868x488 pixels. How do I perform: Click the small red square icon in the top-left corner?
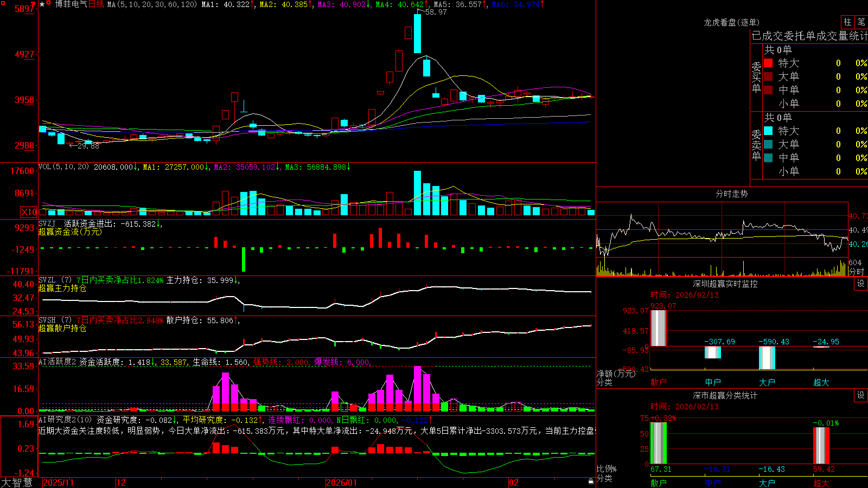[x=2, y=2]
